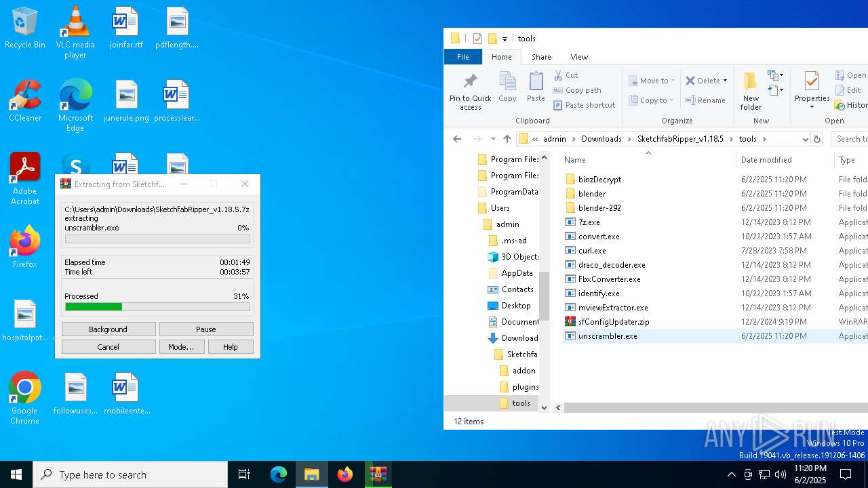Open the Google Chrome desktop shortcut

click(x=25, y=399)
